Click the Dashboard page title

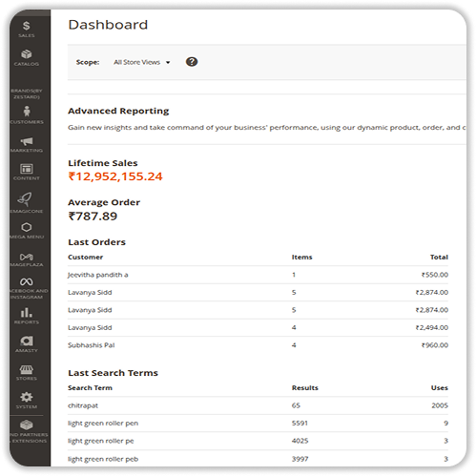(x=108, y=25)
